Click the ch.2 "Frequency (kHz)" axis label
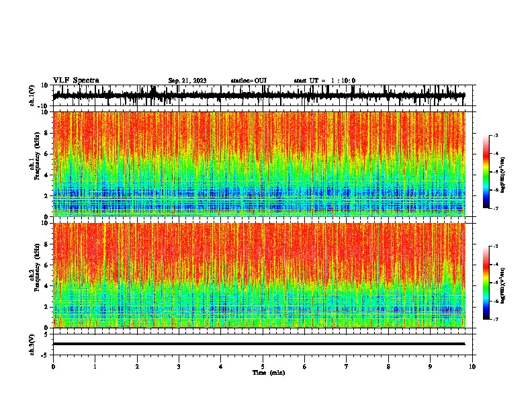Image resolution: width=532 pixels, height=411 pixels. tap(37, 267)
